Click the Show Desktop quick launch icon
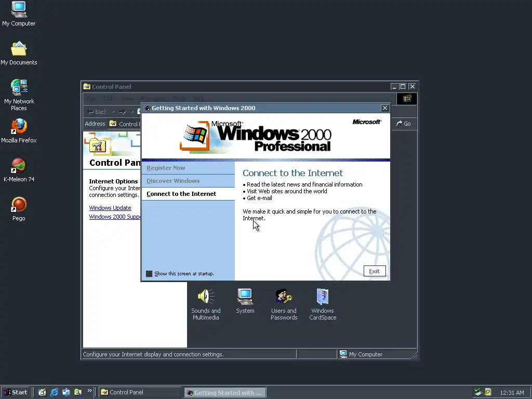This screenshot has width=532, height=399. pos(42,392)
